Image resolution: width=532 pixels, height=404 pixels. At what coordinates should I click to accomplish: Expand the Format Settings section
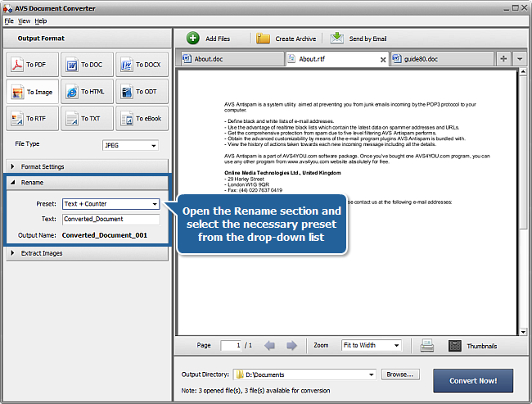88,166
